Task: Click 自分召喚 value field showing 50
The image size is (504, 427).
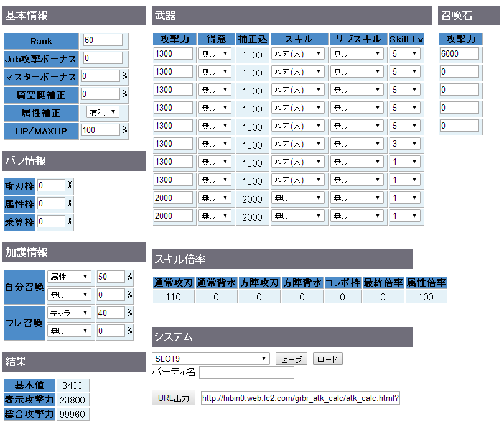Action: click(x=111, y=277)
